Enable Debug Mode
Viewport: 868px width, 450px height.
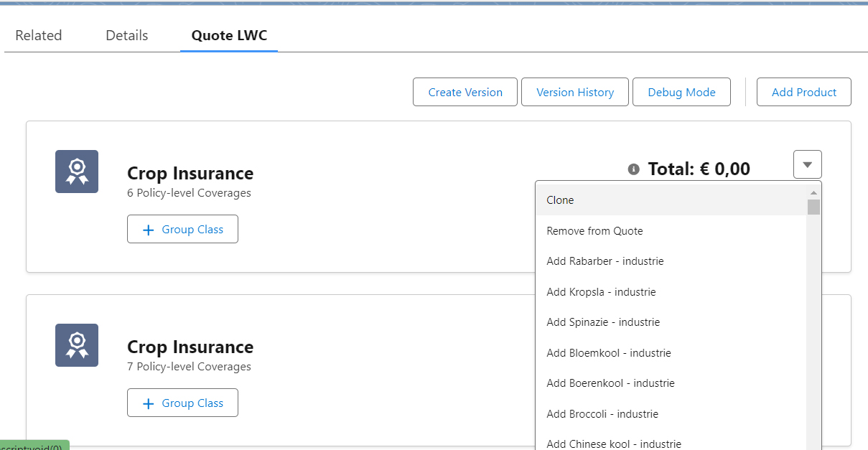coord(681,92)
